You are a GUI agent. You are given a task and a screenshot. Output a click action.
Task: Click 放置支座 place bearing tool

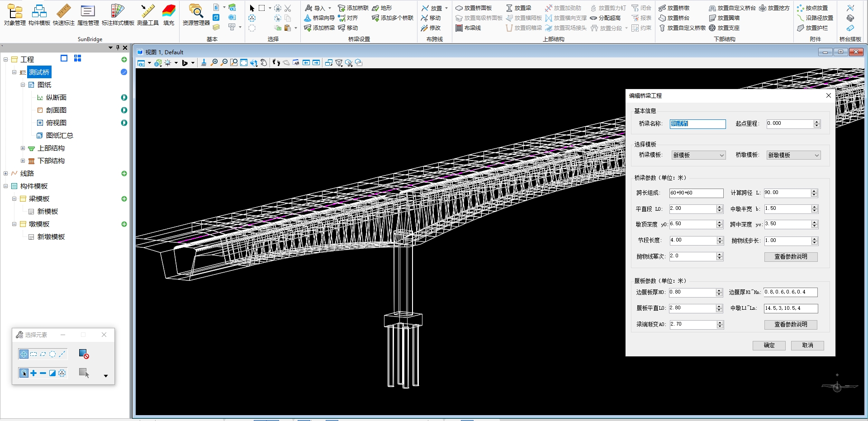(x=724, y=28)
